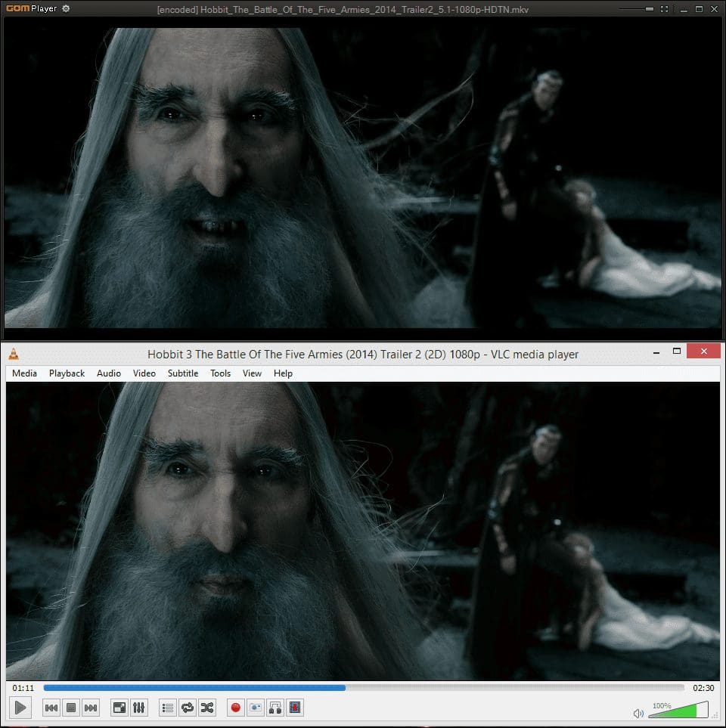Viewport: 726px width, 728px height.
Task: Click GOM Player file name title text
Action: tap(343, 9)
